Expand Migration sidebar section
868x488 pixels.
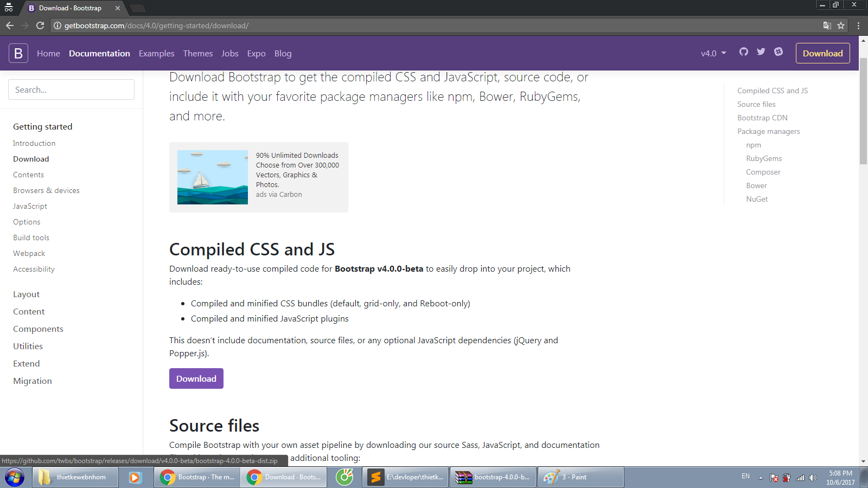click(33, 381)
